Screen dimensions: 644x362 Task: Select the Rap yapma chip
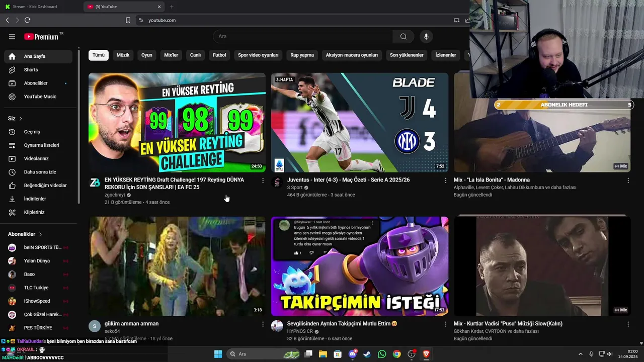point(302,55)
